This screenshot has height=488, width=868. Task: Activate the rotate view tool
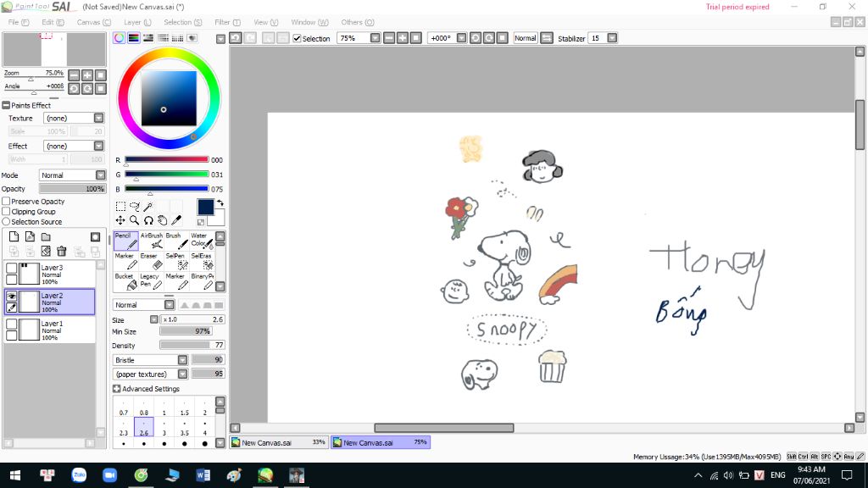148,220
